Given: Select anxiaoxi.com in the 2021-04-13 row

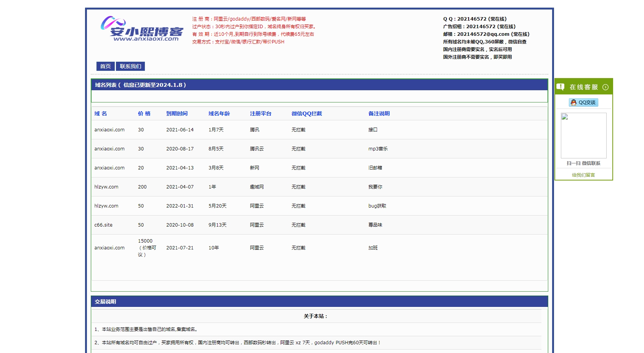Looking at the screenshot, I should coord(109,168).
